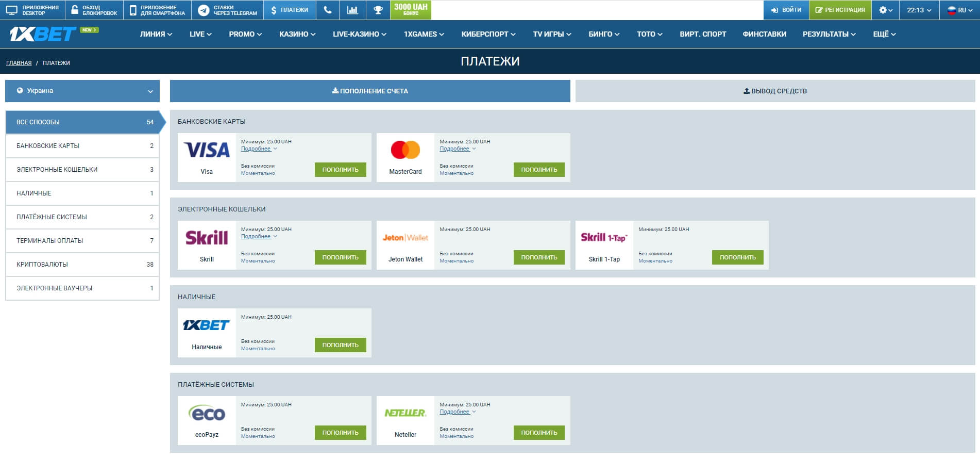The width and height of the screenshot is (980, 459).
Task: Open the Украина country dropdown
Action: [x=82, y=91]
